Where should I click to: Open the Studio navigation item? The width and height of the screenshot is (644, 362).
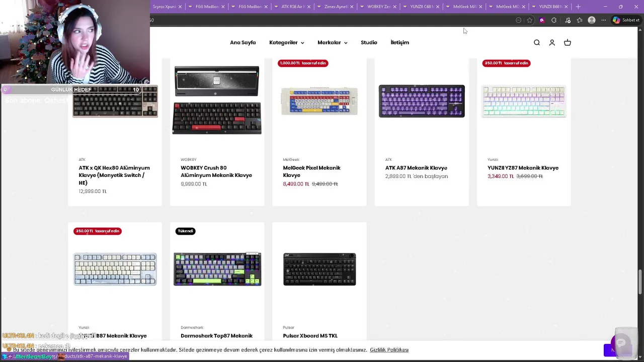tap(369, 43)
